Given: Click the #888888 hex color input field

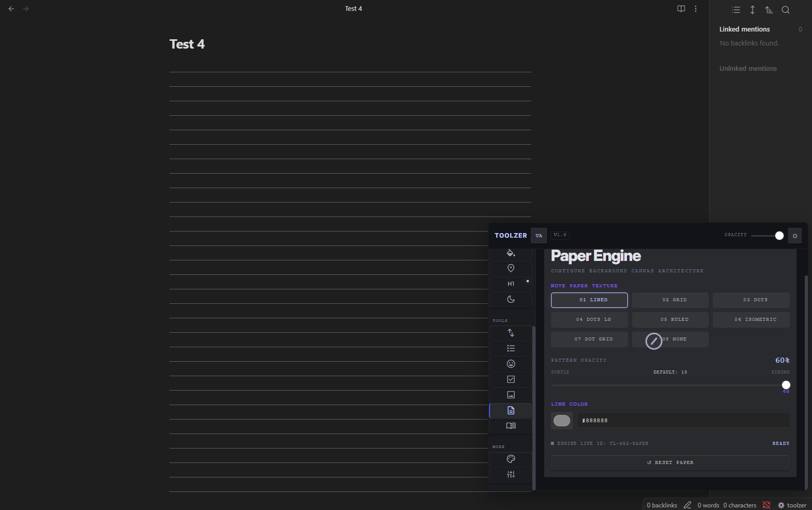Looking at the screenshot, I should pos(684,421).
